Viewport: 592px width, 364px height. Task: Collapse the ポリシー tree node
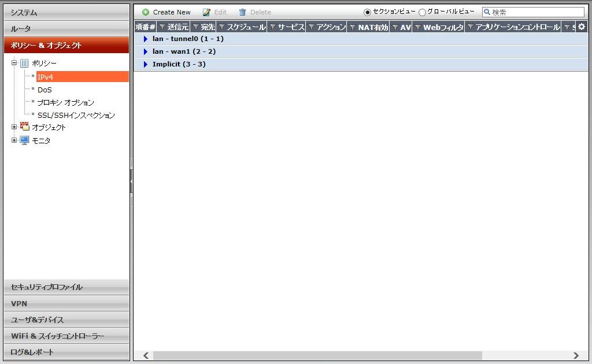click(14, 63)
